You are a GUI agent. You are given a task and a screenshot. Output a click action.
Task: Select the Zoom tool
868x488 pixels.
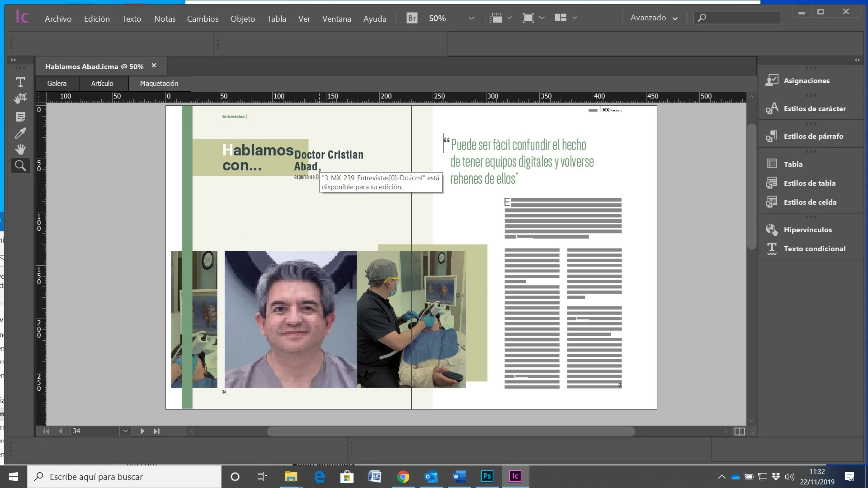(20, 166)
